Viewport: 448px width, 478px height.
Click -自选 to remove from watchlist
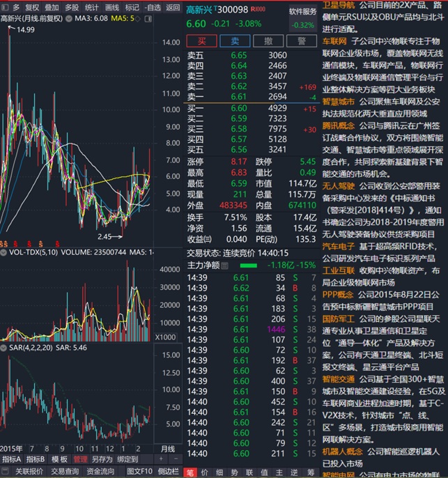(153, 7)
